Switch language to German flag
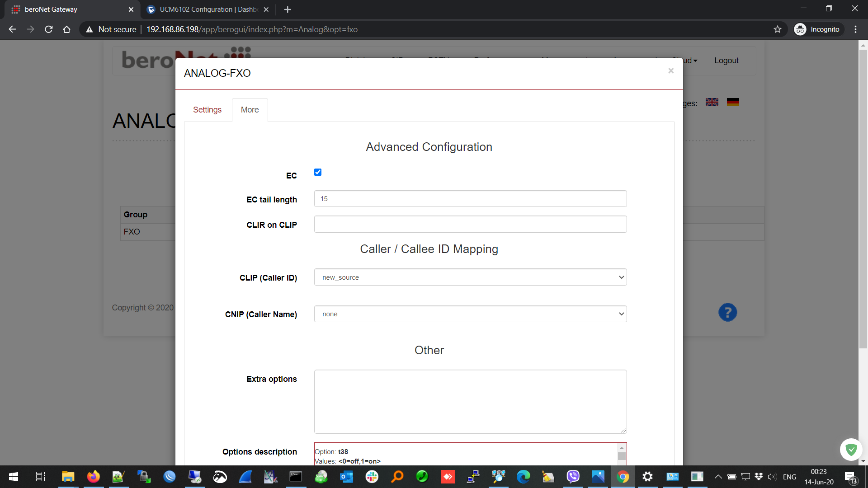This screenshot has height=488, width=868. pyautogui.click(x=733, y=103)
